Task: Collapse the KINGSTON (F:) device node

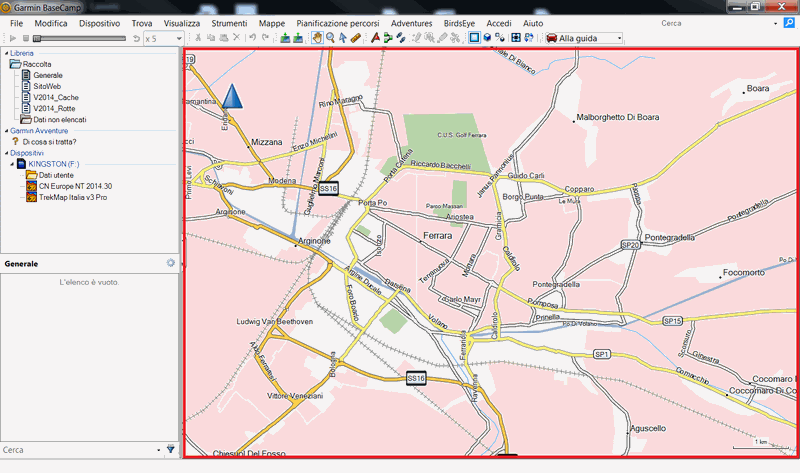Action: pos(12,164)
